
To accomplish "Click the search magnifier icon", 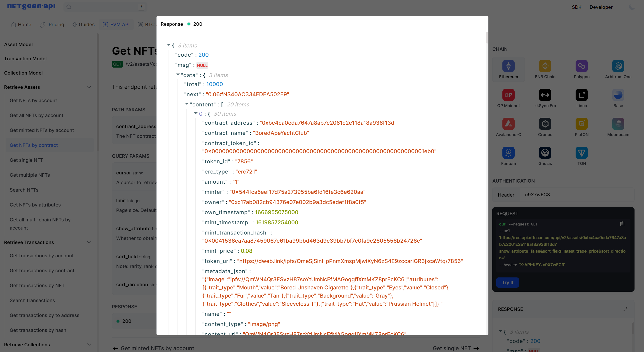I will pyautogui.click(x=69, y=7).
